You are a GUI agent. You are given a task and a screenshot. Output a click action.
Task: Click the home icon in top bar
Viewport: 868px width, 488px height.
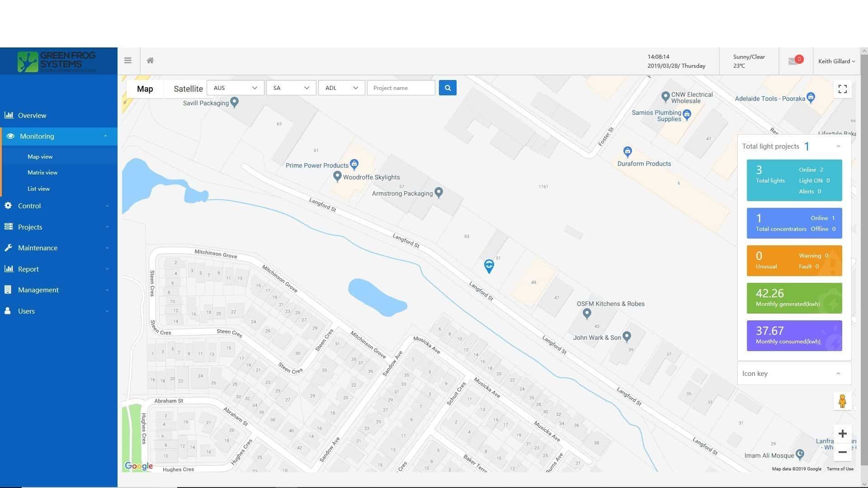coord(150,61)
